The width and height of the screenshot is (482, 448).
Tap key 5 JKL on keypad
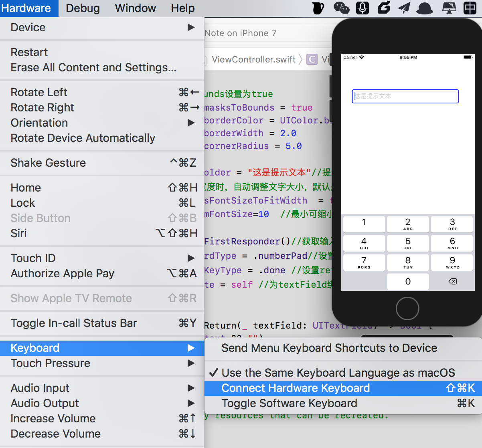coord(408,243)
